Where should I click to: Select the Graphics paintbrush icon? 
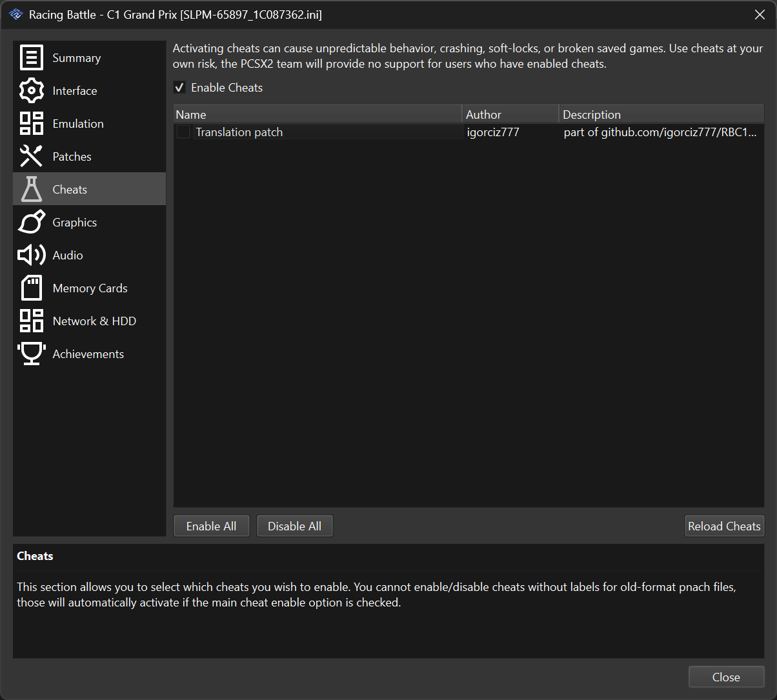[x=31, y=222]
